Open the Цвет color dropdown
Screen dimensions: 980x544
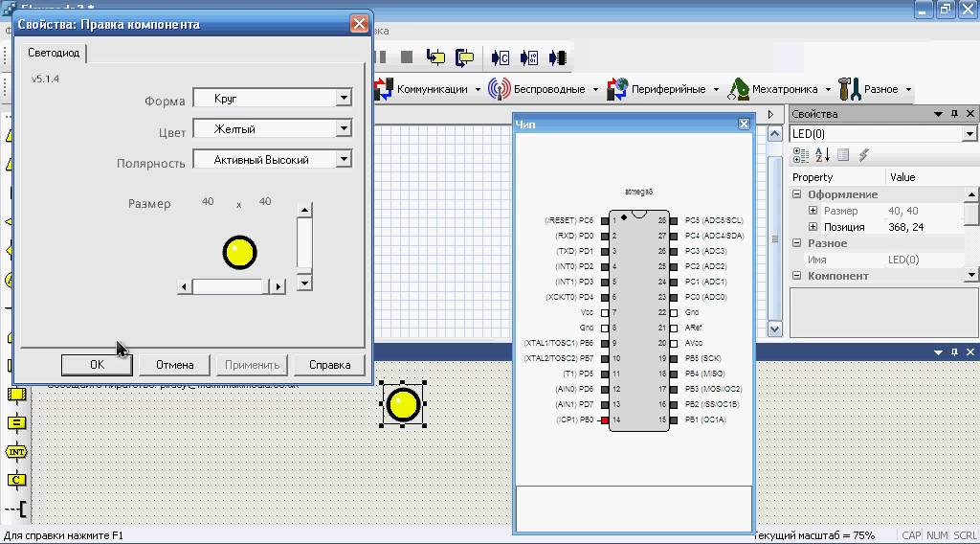click(x=344, y=128)
